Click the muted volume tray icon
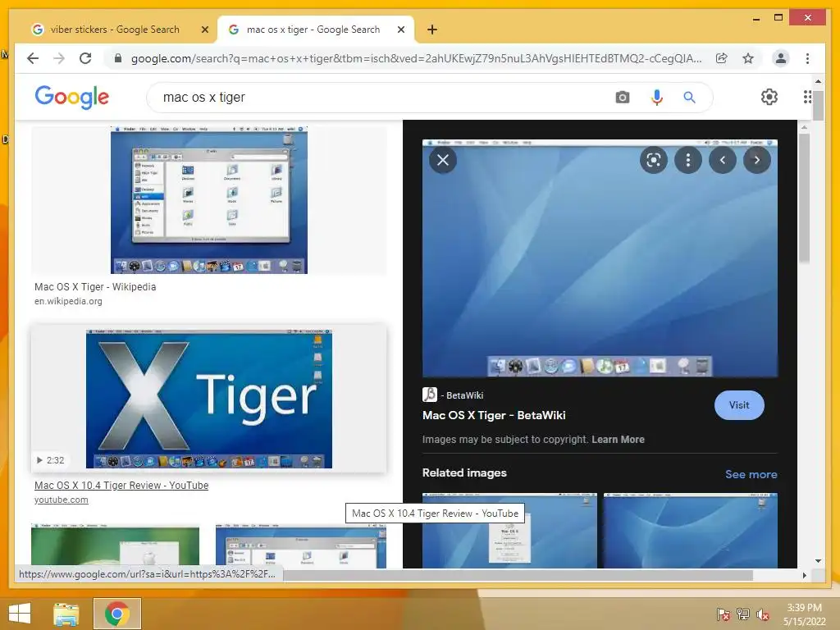 click(762, 614)
